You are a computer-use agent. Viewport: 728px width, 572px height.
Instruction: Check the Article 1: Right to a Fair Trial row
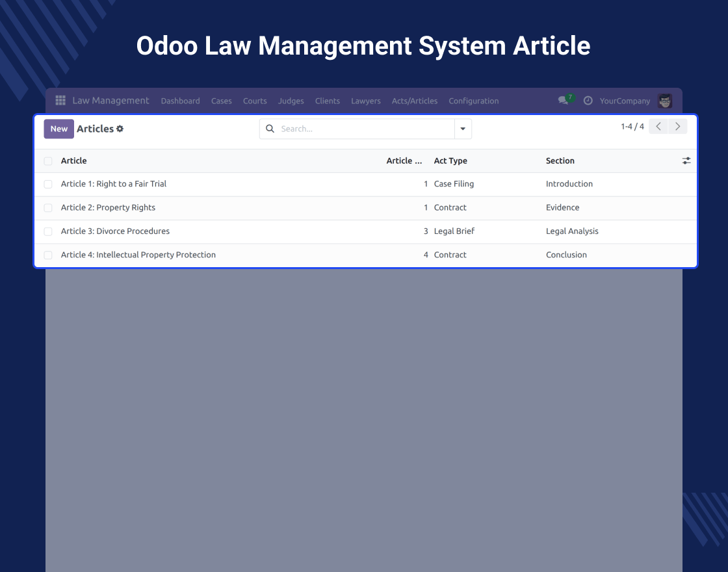[x=48, y=185]
